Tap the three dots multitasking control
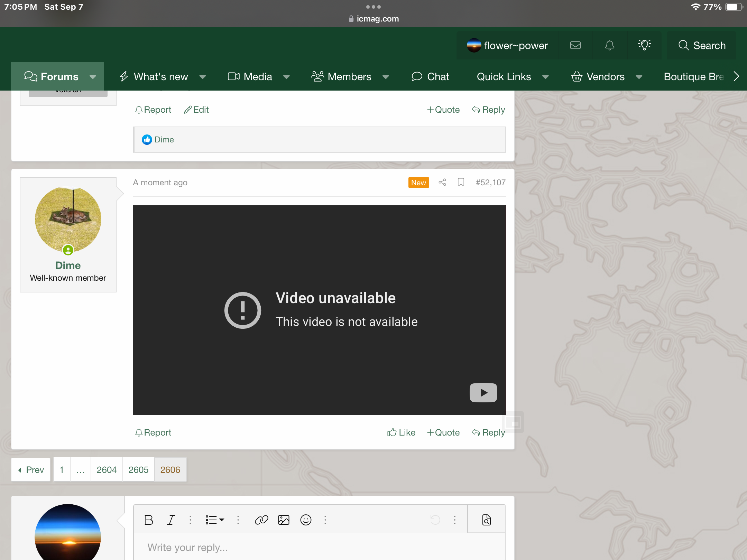The height and width of the screenshot is (560, 747). (373, 7)
